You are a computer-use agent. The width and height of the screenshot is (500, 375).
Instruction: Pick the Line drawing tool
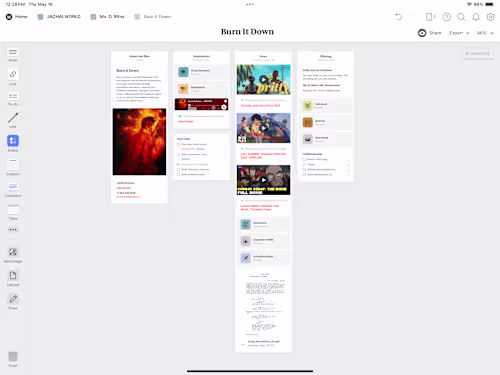coord(13,120)
